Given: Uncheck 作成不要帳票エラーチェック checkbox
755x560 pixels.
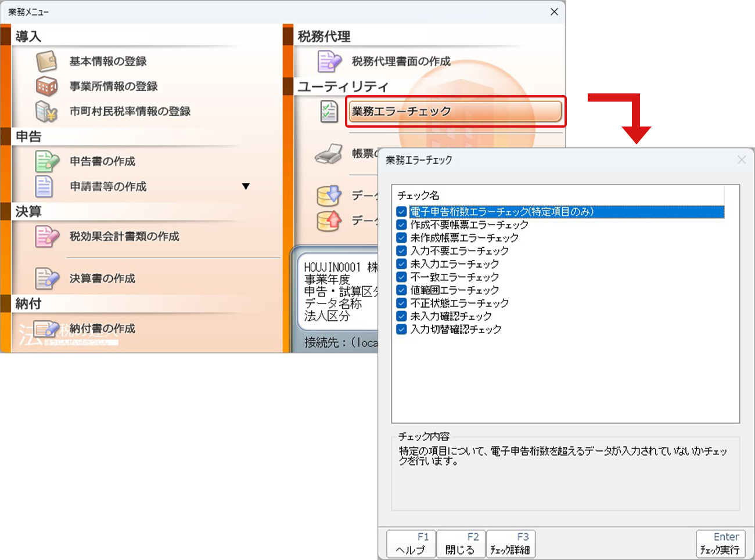Looking at the screenshot, I should (x=401, y=225).
